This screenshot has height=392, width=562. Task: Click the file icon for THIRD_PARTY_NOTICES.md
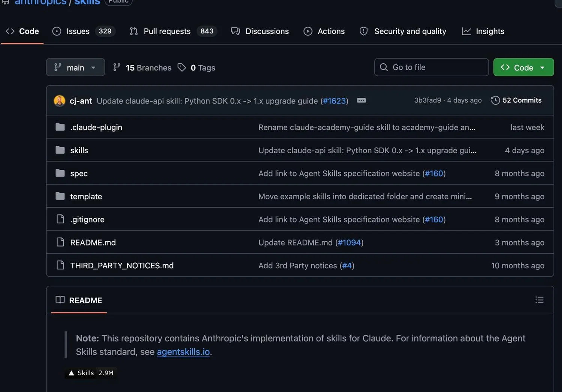pos(60,265)
